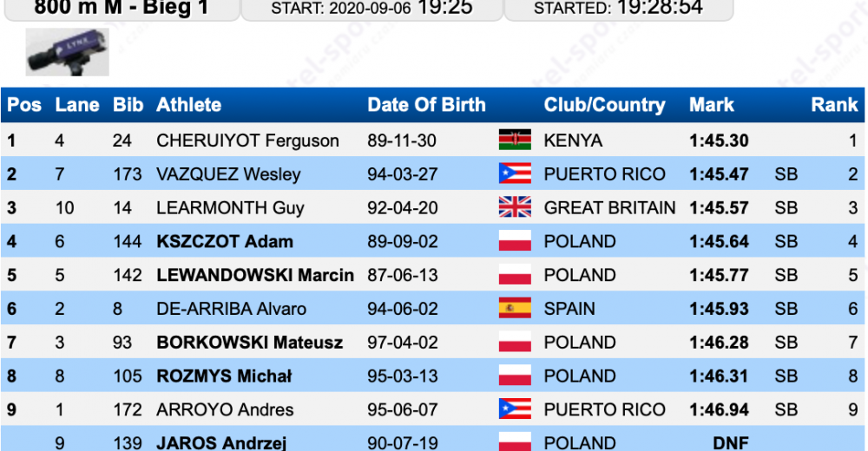
Task: Click CHERUIYOT Ferguson's 1:45.30 mark
Action: click(719, 141)
